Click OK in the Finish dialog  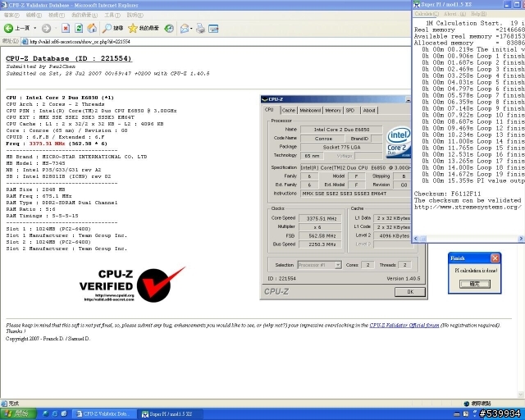click(x=475, y=284)
